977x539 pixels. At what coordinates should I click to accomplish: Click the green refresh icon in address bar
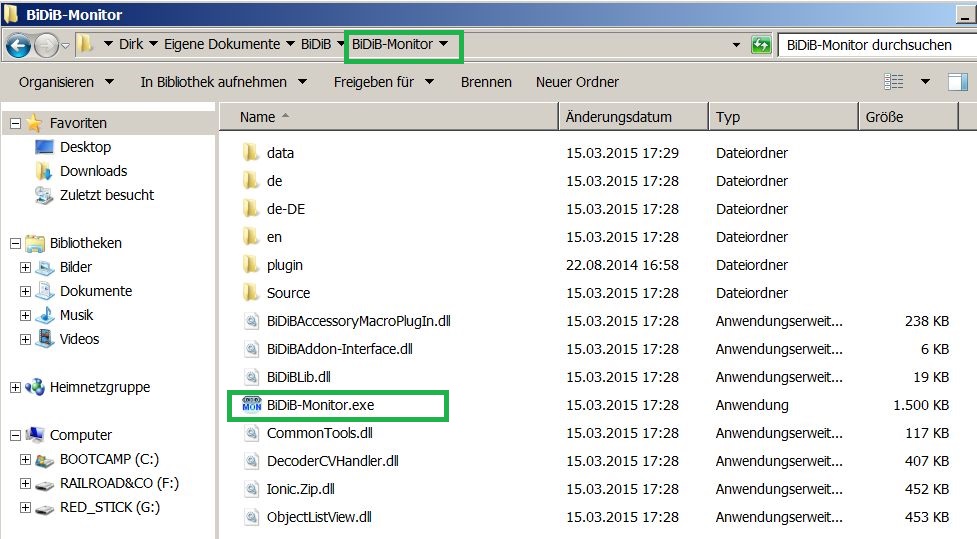[761, 45]
